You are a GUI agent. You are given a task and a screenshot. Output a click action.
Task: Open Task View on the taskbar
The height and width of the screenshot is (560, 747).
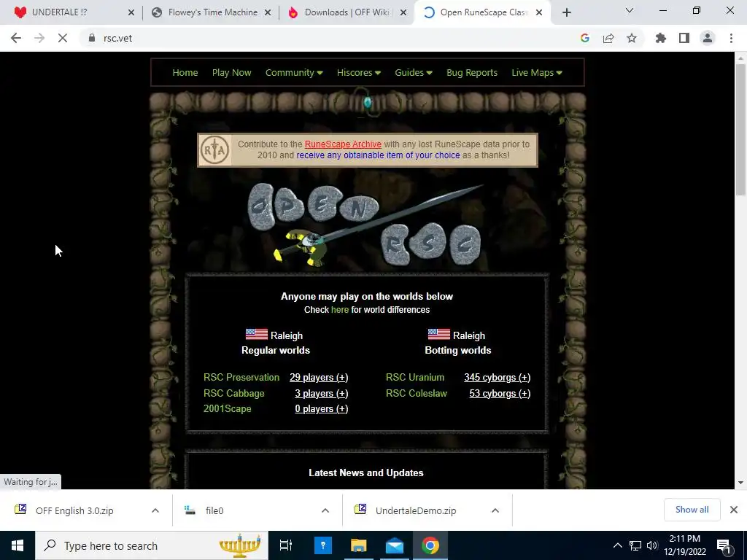[x=286, y=545]
